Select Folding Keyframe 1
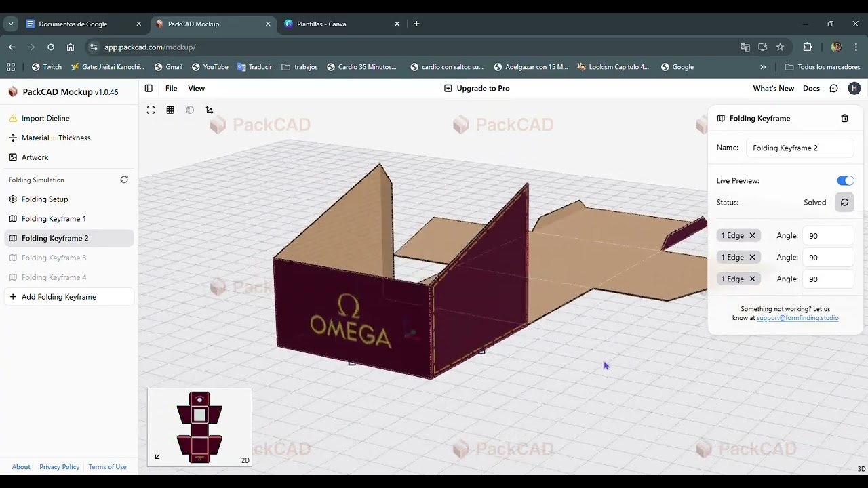The image size is (868, 488). coord(69,218)
